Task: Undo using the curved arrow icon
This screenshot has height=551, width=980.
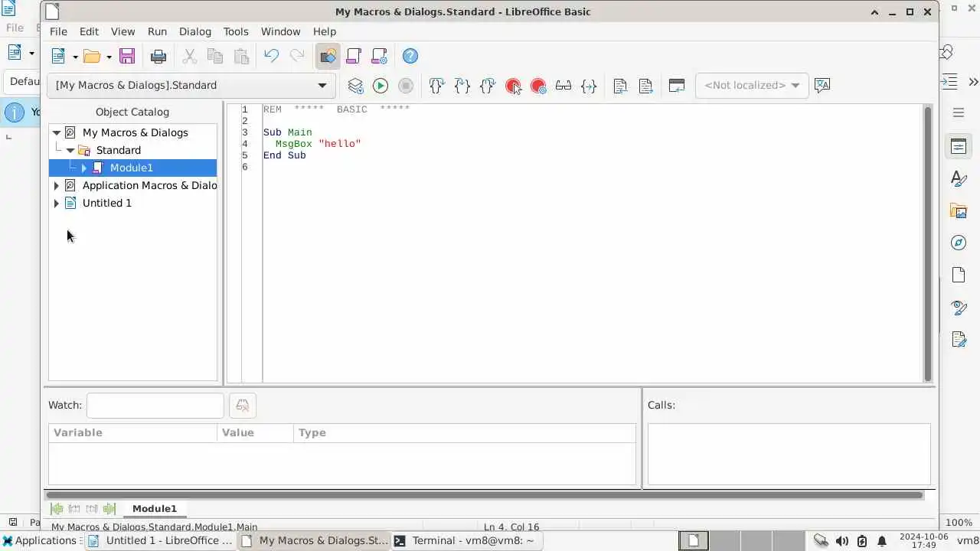Action: (x=271, y=56)
